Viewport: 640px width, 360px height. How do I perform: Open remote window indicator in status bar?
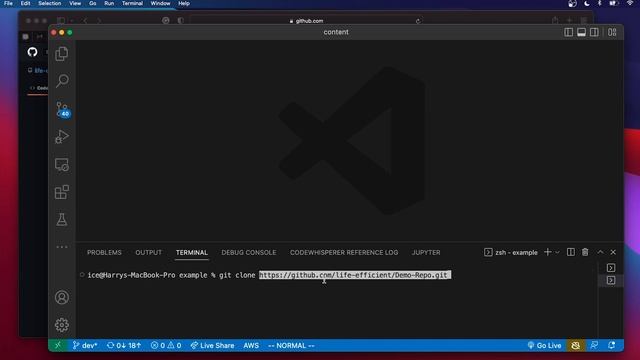[x=58, y=345]
